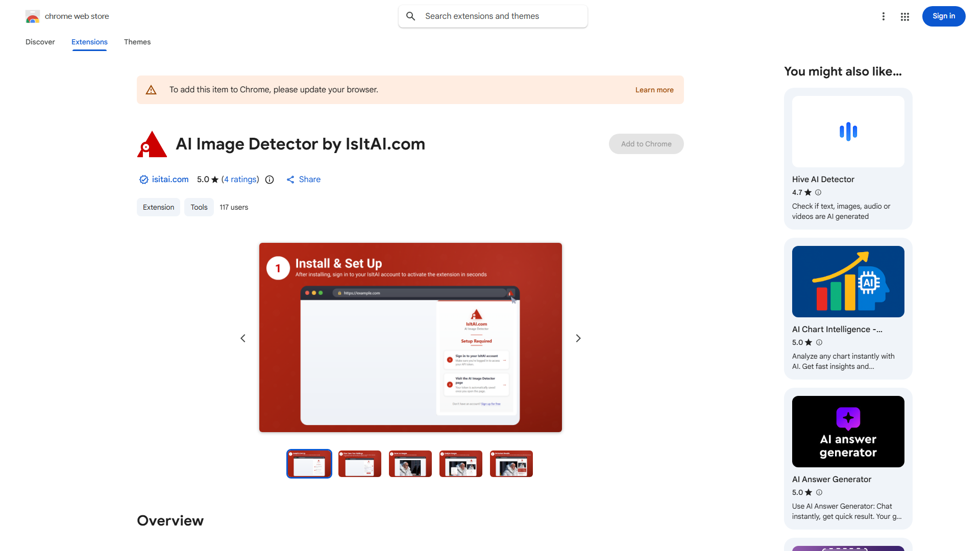Viewport: 980px width, 551px height.
Task: Open the Learn more link
Action: (654, 89)
